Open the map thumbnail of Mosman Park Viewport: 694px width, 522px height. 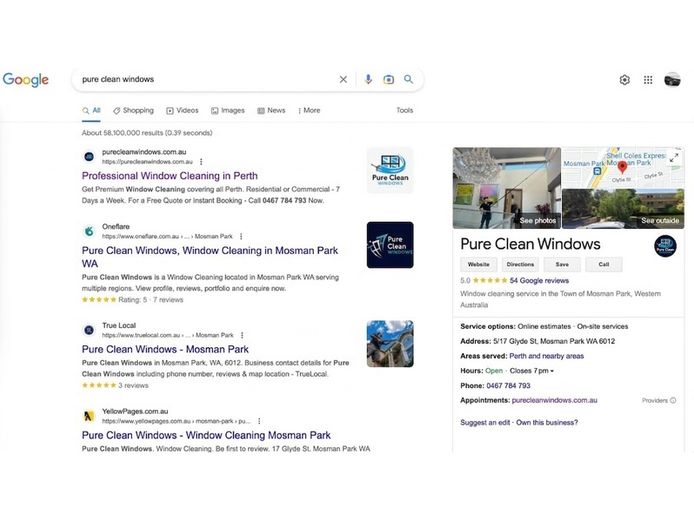click(x=623, y=168)
